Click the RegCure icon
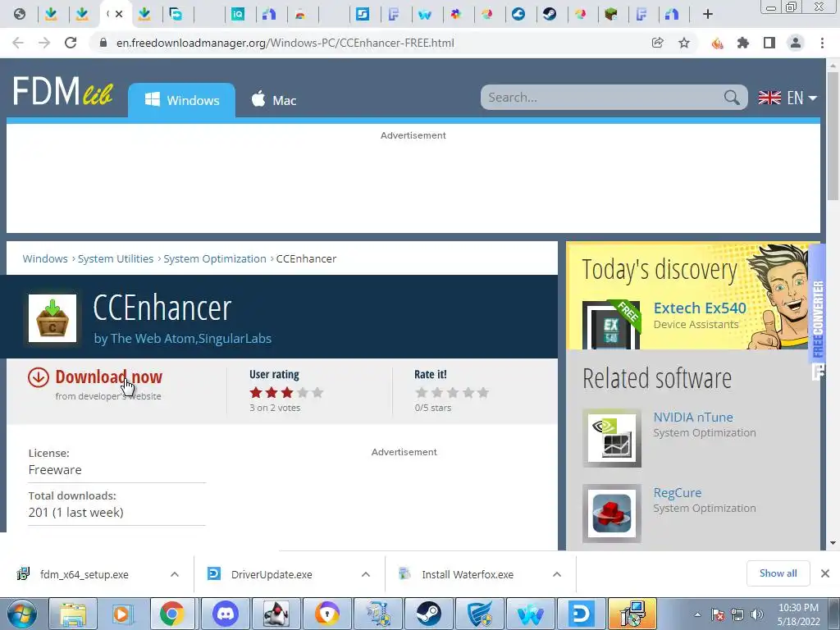This screenshot has width=840, height=630. 612,514
